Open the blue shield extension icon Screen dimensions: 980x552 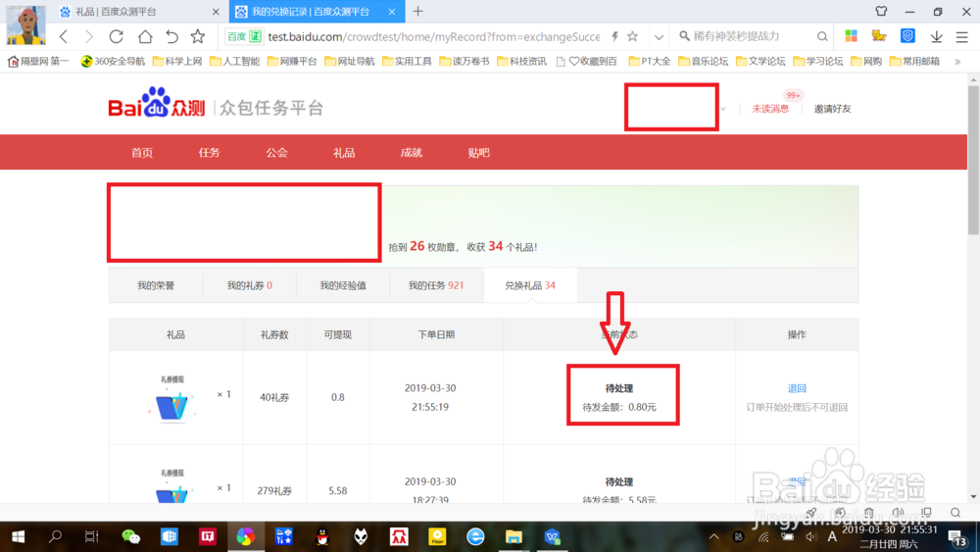click(x=907, y=36)
